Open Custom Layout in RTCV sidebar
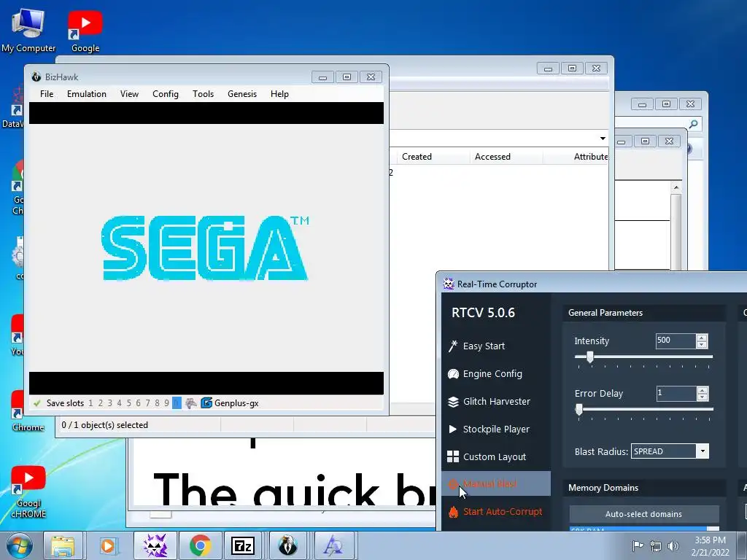This screenshot has height=560, width=747. (495, 456)
